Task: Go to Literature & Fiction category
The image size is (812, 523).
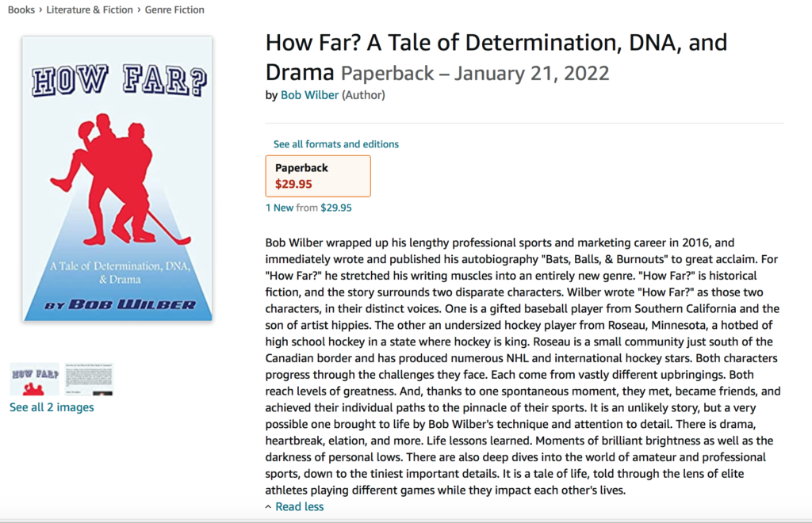Action: (x=91, y=10)
